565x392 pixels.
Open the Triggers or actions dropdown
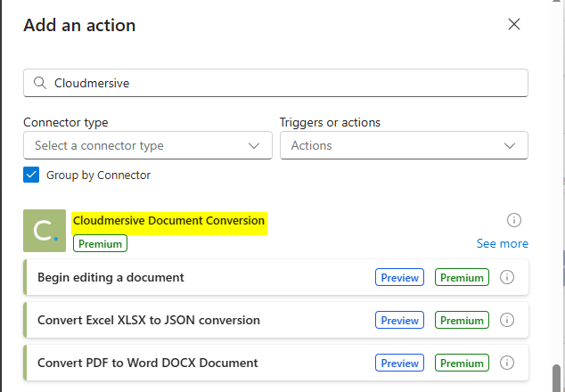click(x=404, y=145)
